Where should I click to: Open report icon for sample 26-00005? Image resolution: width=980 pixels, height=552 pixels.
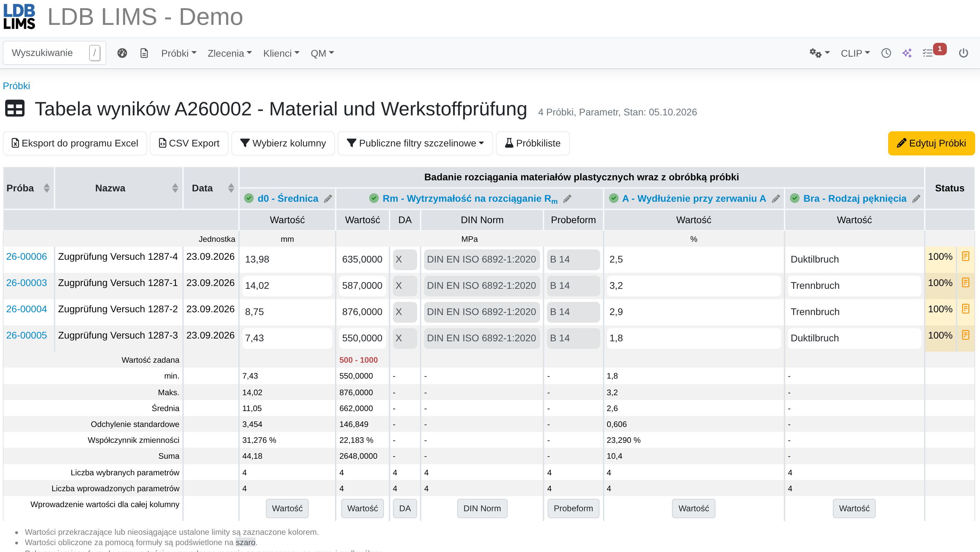[965, 335]
